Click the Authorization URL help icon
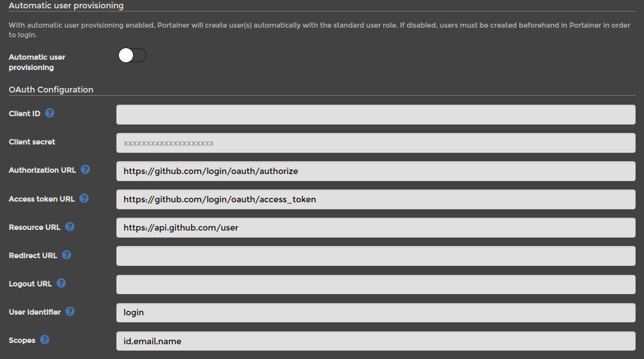Screen dimensions: 644x359 point(85,170)
